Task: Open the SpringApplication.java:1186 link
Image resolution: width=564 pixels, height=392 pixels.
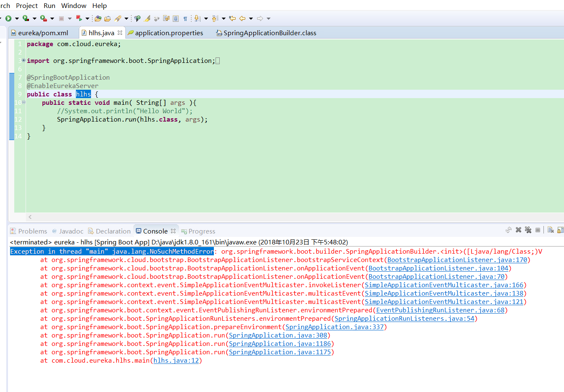Action: 280,344
